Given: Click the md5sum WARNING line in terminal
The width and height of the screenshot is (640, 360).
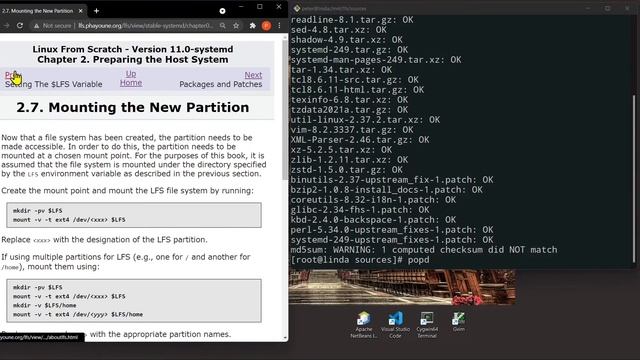Looking at the screenshot, I should point(424,250).
